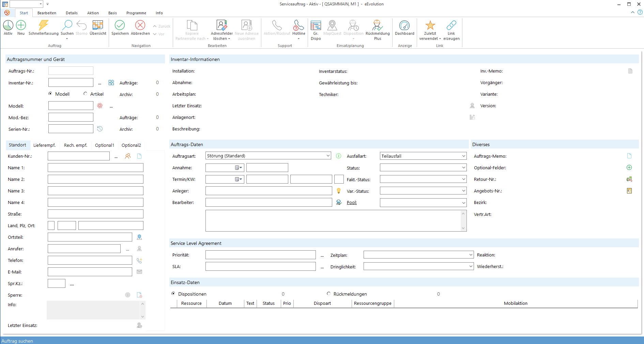Open the Annahme date picker

point(239,168)
